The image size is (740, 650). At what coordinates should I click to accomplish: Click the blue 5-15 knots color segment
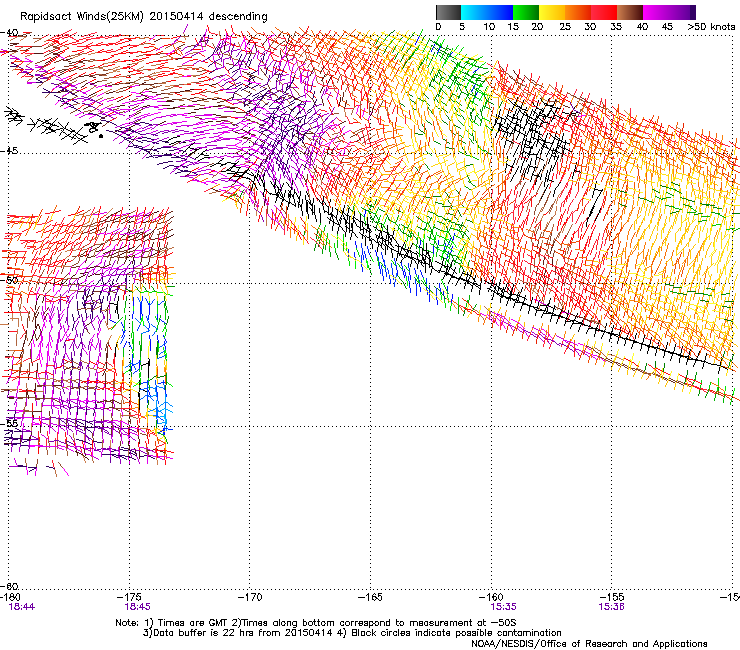pyautogui.click(x=487, y=12)
